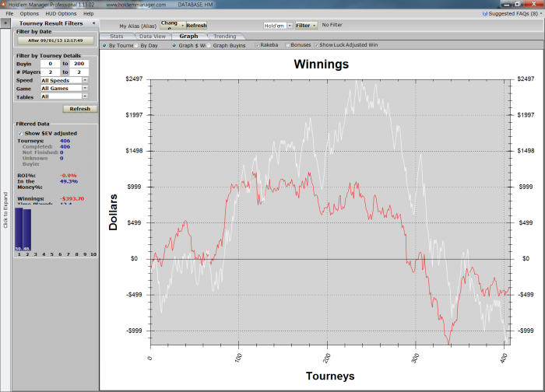Screen dimensions: 545x392
Task: Select the Graph $ Won radio button
Action: coord(174,45)
